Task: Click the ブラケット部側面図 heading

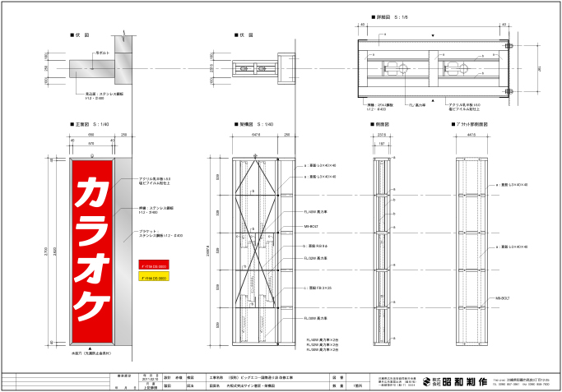Action: click(470, 124)
